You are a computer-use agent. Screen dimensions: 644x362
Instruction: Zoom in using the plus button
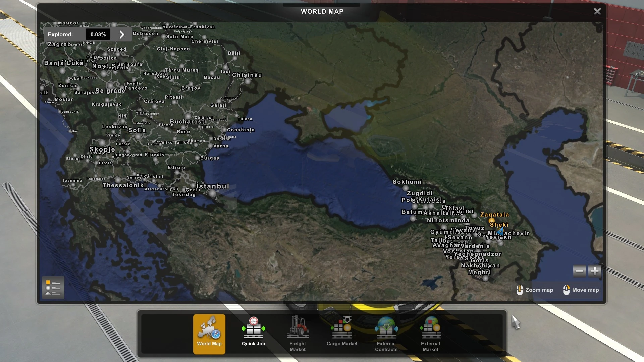(594, 271)
